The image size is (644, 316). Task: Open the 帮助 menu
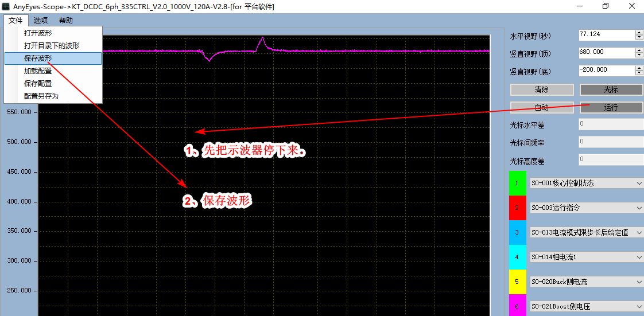click(65, 21)
